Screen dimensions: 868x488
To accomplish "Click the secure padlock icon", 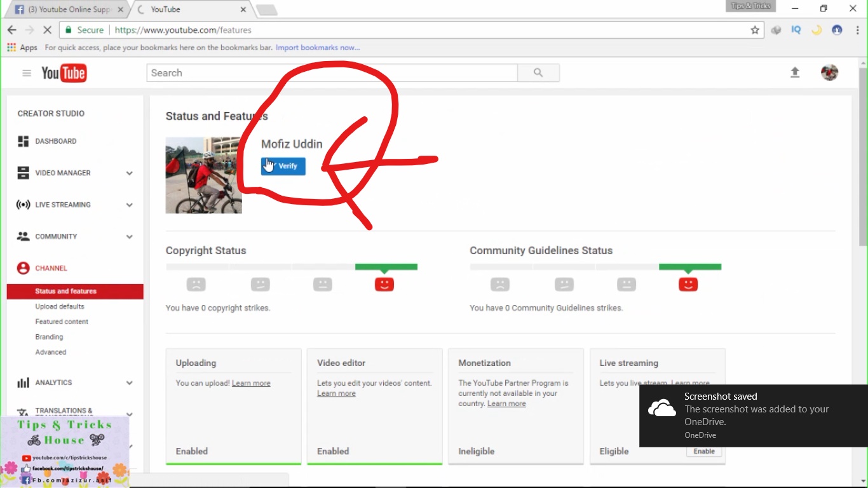I will (69, 30).
